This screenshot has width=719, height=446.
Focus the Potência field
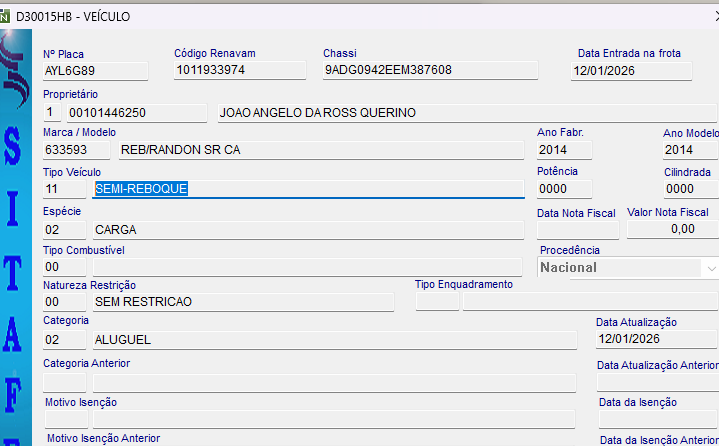[564, 188]
